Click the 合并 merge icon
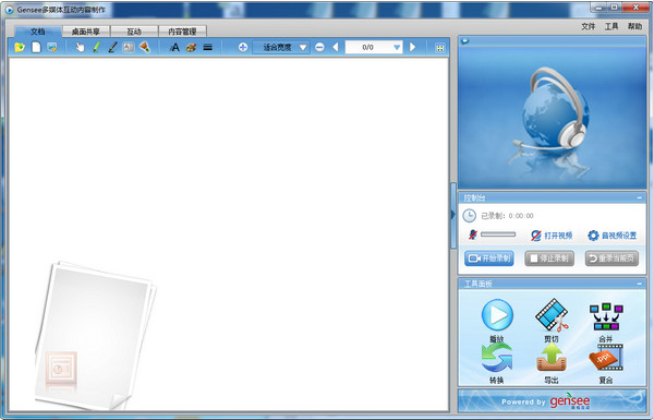 [605, 316]
